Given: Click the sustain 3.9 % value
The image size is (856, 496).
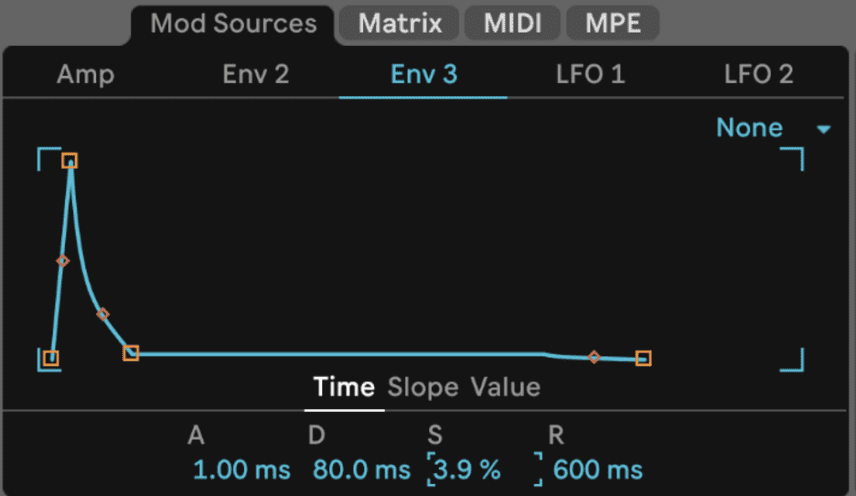Looking at the screenshot, I should (x=467, y=469).
